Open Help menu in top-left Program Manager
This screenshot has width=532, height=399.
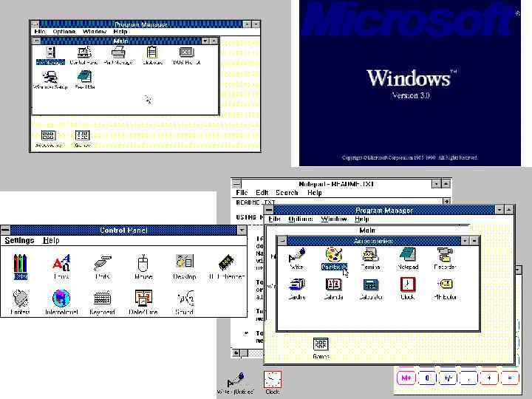click(x=120, y=31)
